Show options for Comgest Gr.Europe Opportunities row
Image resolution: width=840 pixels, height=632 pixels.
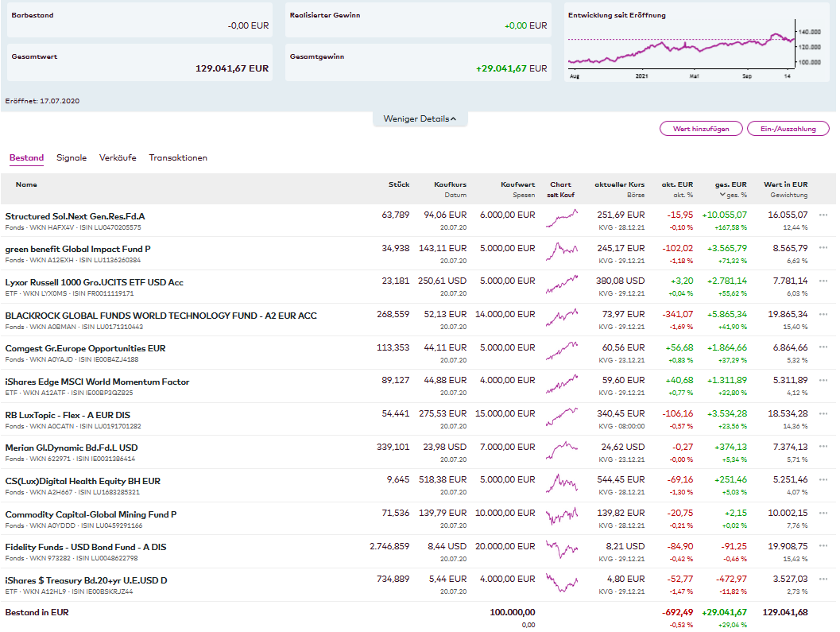coord(823,347)
